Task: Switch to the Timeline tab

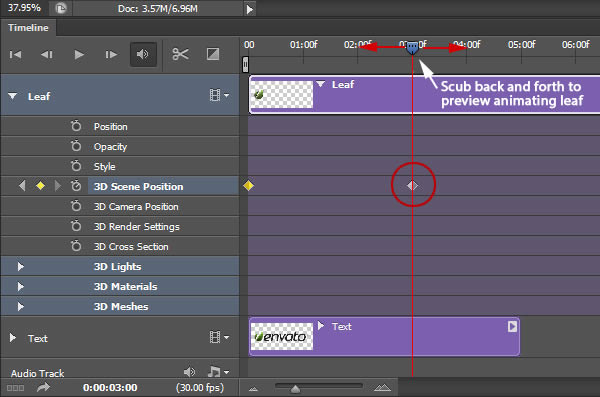Action: pos(28,28)
